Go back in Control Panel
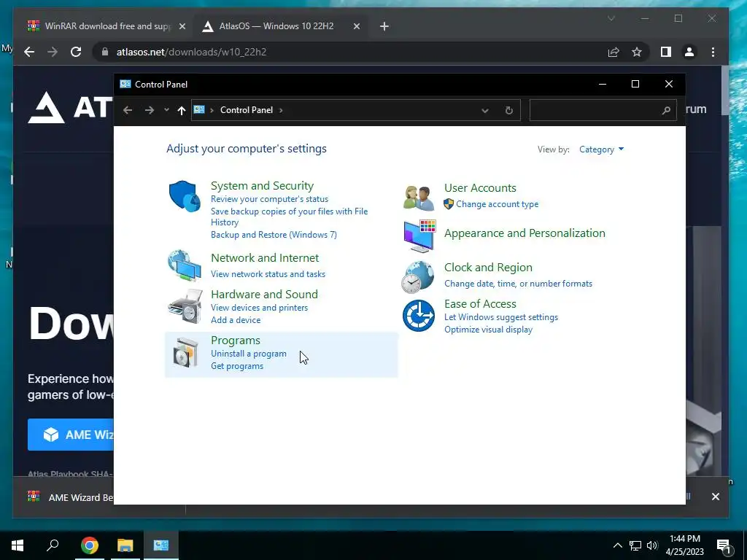Viewport: 747px width, 560px height. [x=127, y=110]
